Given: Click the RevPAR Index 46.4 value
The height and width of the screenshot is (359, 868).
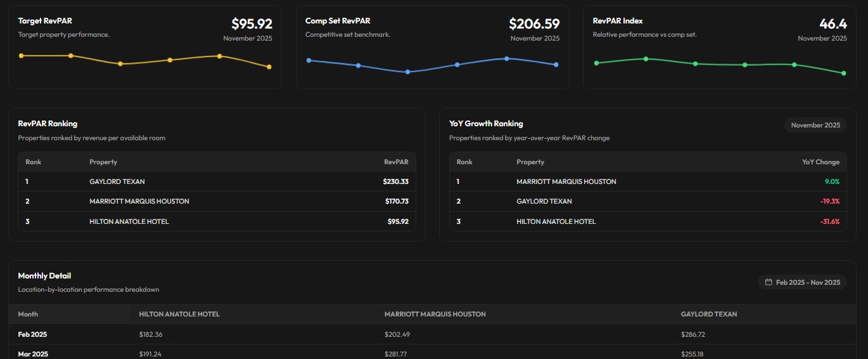Looking at the screenshot, I should pos(833,24).
